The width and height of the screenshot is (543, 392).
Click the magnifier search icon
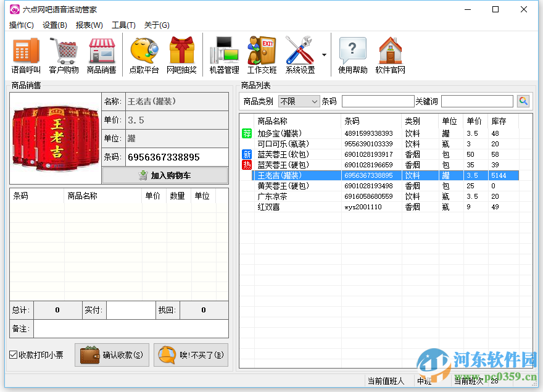pyautogui.click(x=524, y=101)
